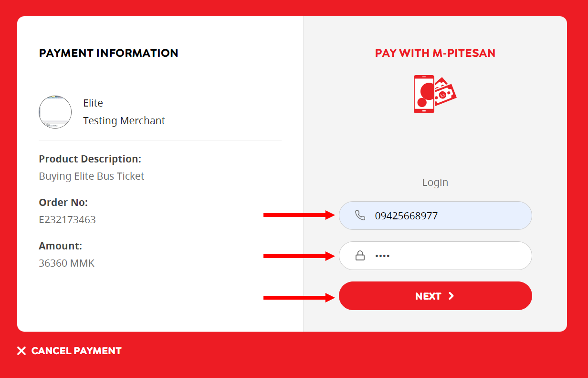Click the M-Pitesan phone and cash logo

point(434,94)
